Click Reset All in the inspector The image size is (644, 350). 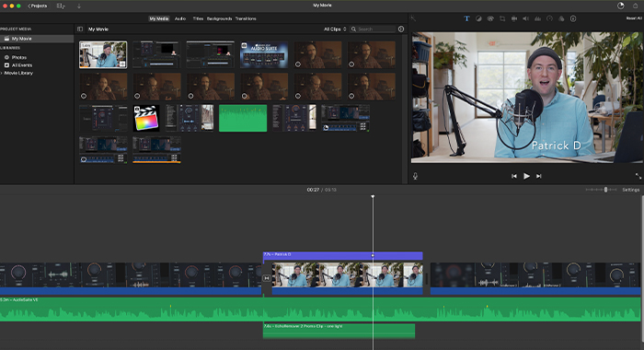(x=635, y=18)
